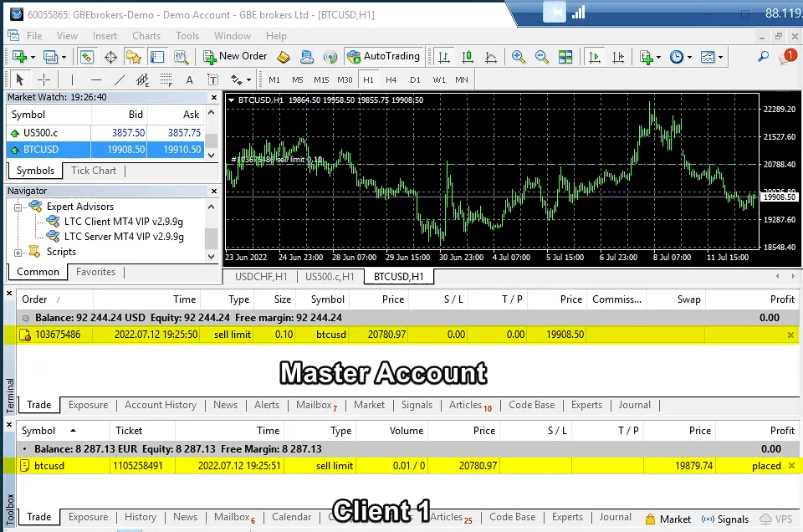The image size is (803, 532).
Task: Switch to the USDCHF,H1 chart tab
Action: (x=261, y=277)
